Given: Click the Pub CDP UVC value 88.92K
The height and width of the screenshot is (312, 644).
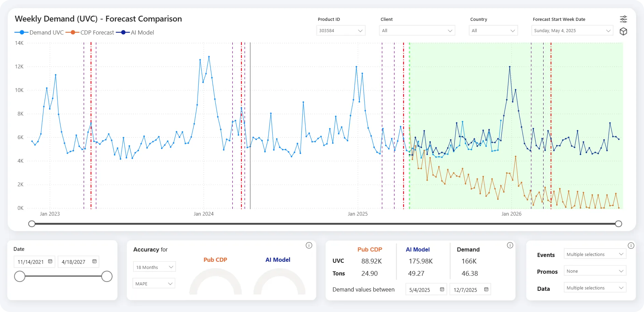Looking at the screenshot, I should [x=371, y=261].
